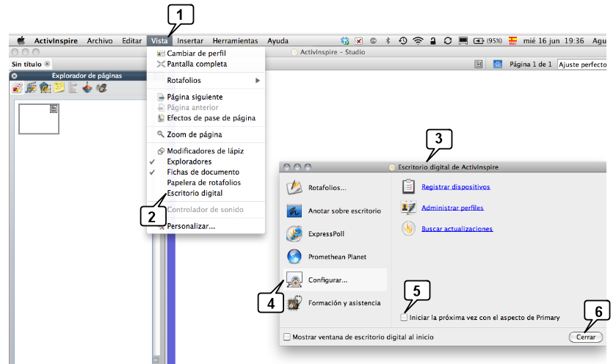Open Anotar sobre escritorio from the dashboard
Viewport: 616px width, 364px height.
coord(294,211)
